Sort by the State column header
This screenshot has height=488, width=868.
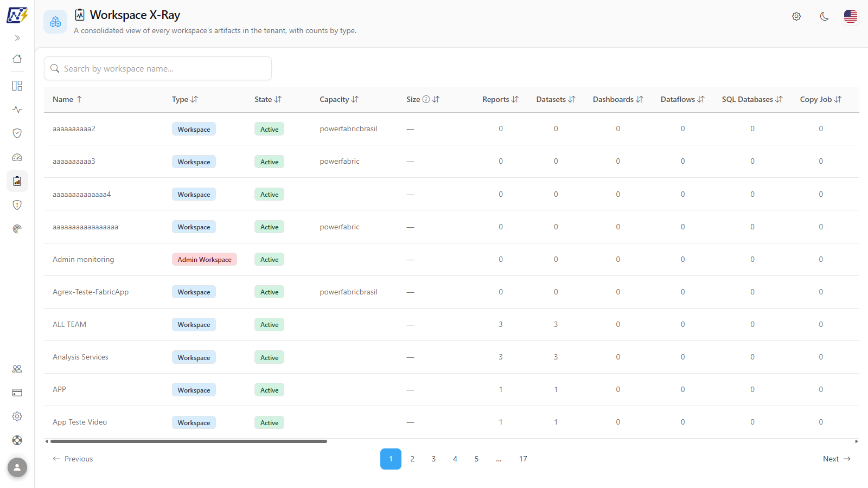(268, 99)
